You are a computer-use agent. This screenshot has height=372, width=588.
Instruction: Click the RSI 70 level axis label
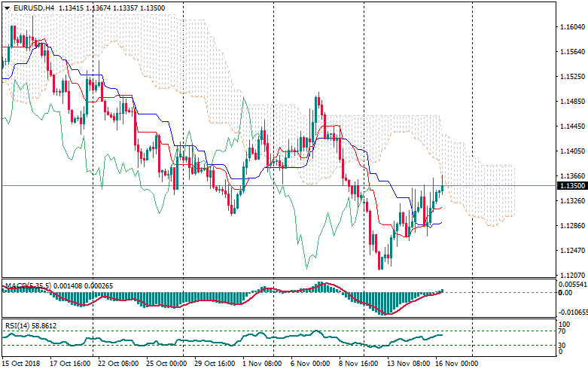[x=562, y=331]
